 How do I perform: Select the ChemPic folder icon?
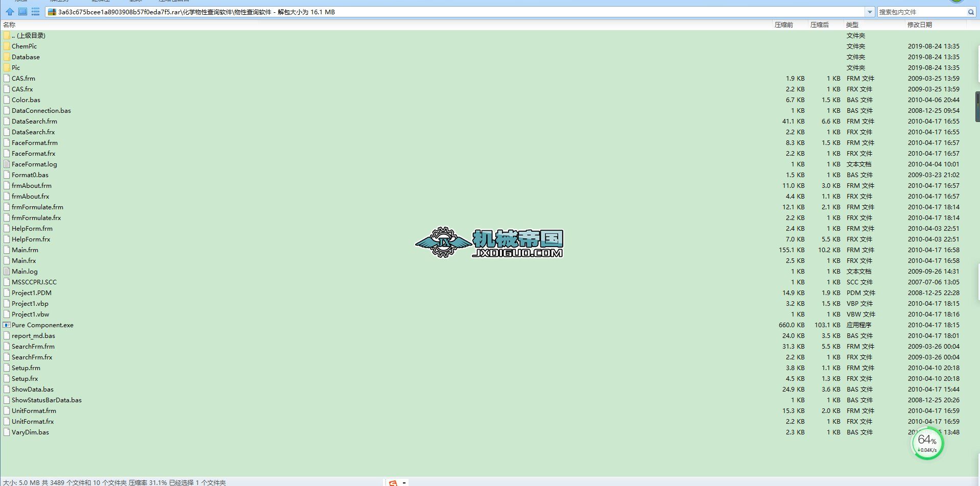[x=7, y=46]
